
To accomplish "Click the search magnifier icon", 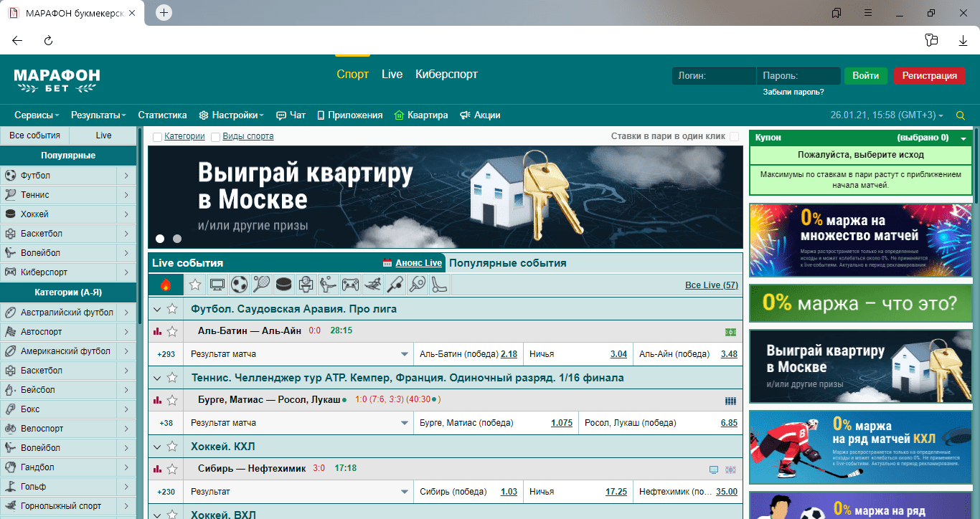I will [961, 115].
